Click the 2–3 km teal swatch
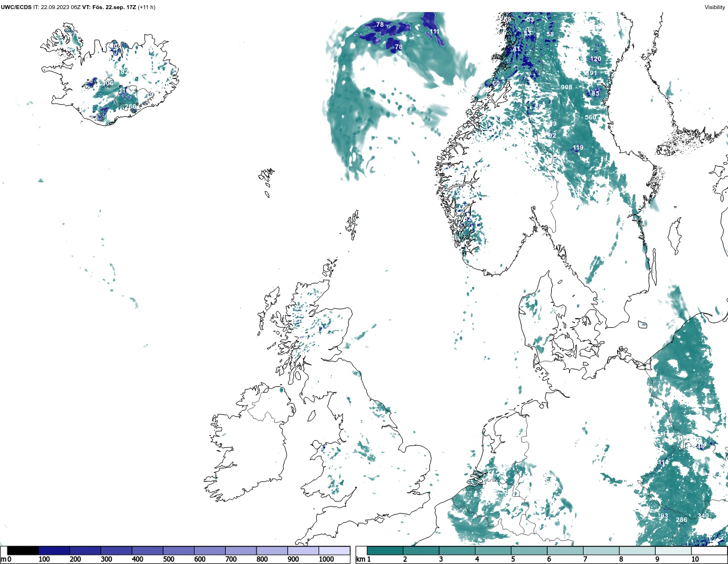728x564 pixels. (421, 550)
